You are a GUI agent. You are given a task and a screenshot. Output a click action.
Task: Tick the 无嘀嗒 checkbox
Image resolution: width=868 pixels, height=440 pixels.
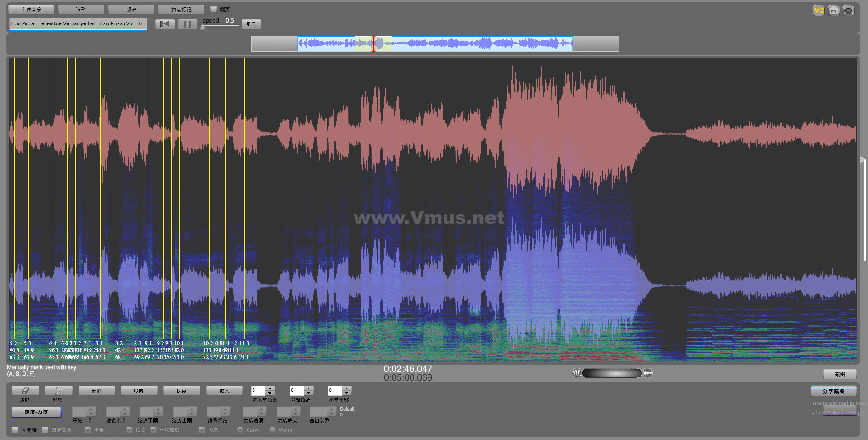click(x=15, y=430)
